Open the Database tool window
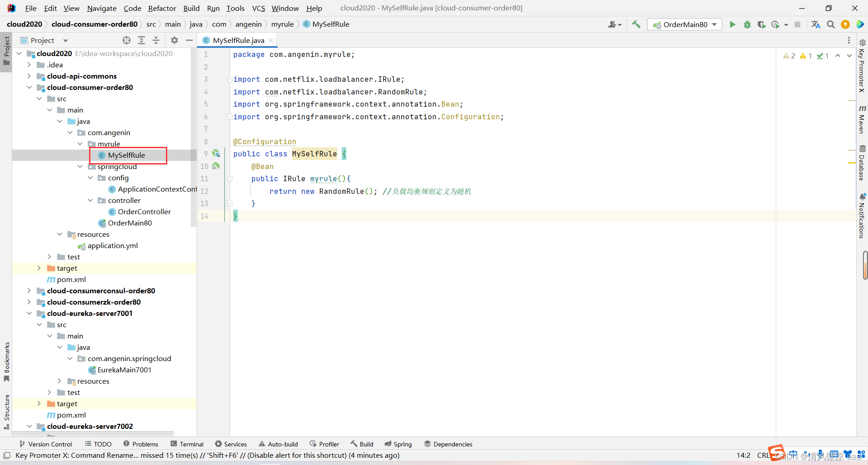The height and width of the screenshot is (465, 868). tap(862, 163)
